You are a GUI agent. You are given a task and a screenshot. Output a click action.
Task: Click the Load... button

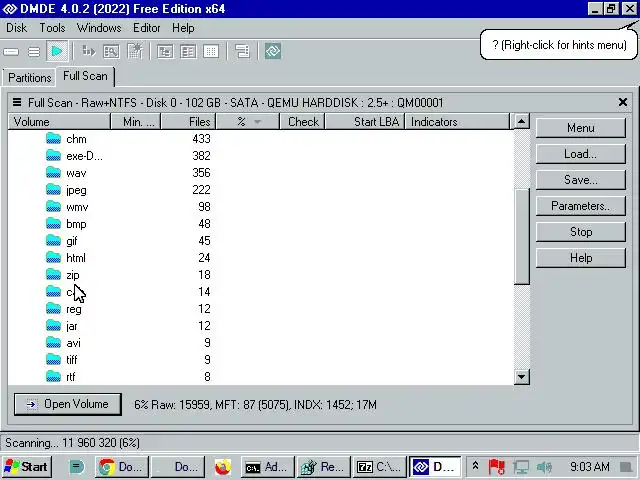(580, 154)
